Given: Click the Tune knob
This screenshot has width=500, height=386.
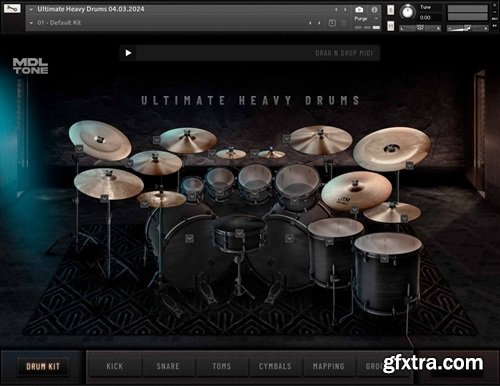Looking at the screenshot, I should [x=407, y=12].
